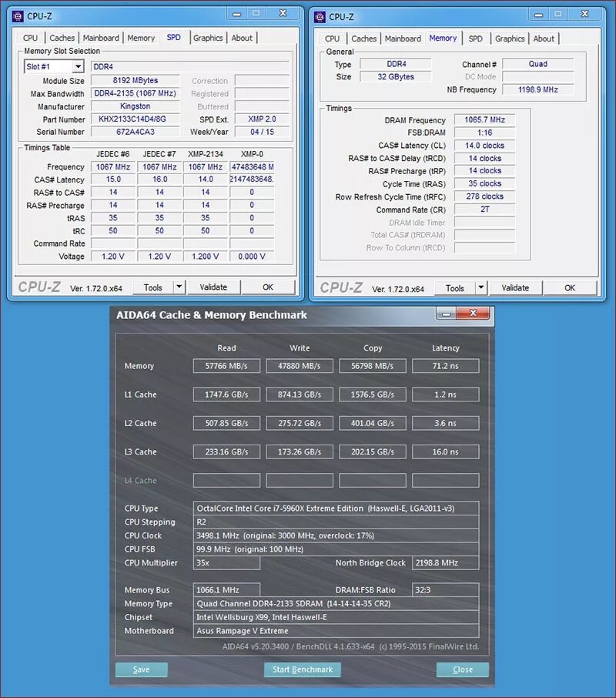Click XMP-2134 column header in Timings Table
Image resolution: width=616 pixels, height=698 pixels.
pos(205,154)
